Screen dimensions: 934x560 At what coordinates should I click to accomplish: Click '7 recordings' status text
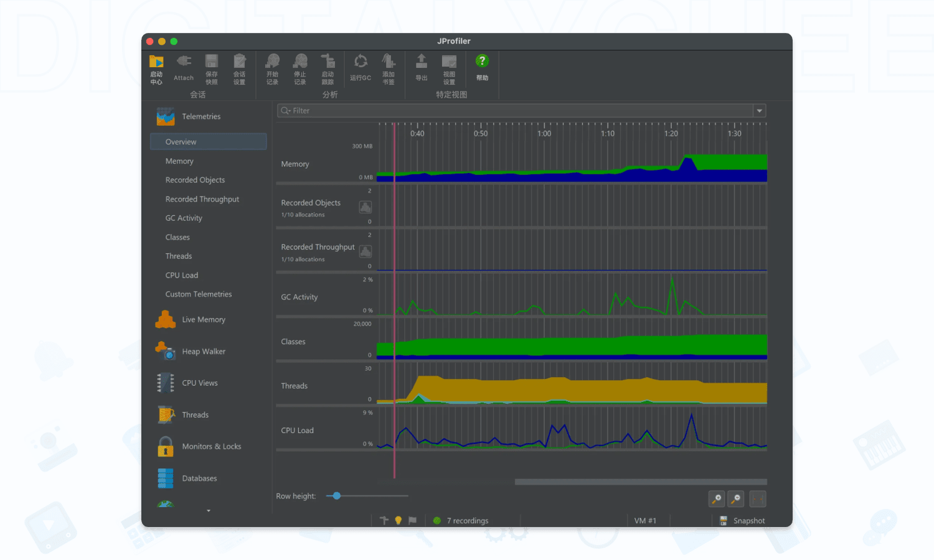point(468,521)
